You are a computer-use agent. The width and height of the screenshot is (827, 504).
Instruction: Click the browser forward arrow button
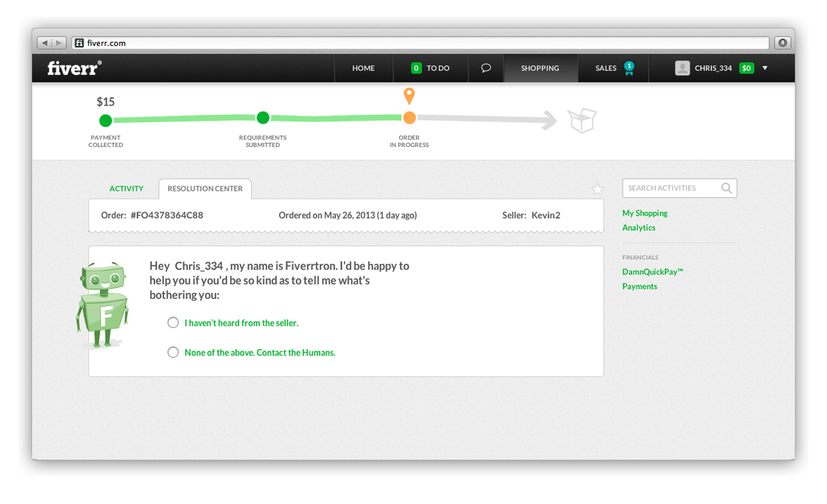pos(59,43)
